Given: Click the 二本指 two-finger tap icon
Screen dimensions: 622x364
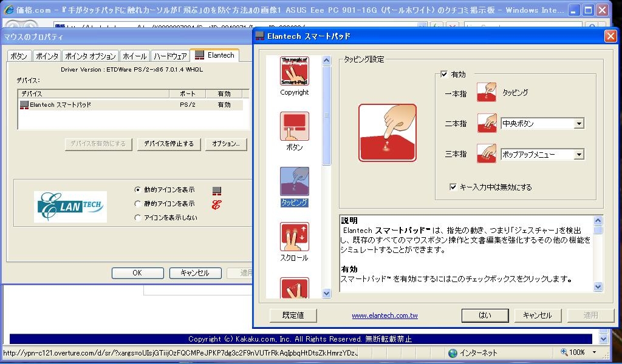Looking at the screenshot, I should [x=487, y=123].
